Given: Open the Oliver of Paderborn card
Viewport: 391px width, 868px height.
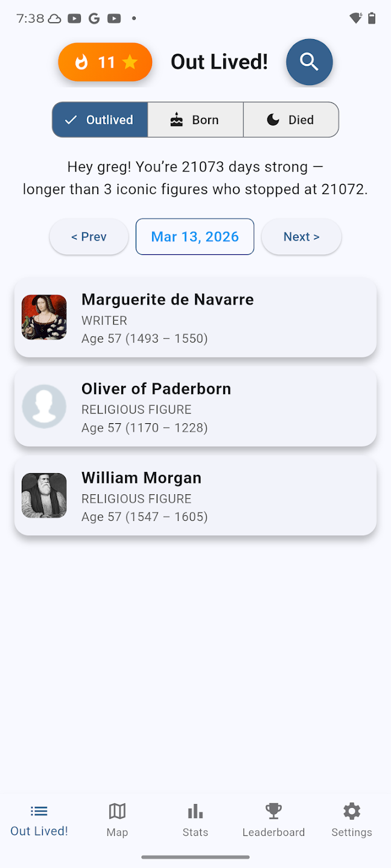Looking at the screenshot, I should [x=195, y=407].
